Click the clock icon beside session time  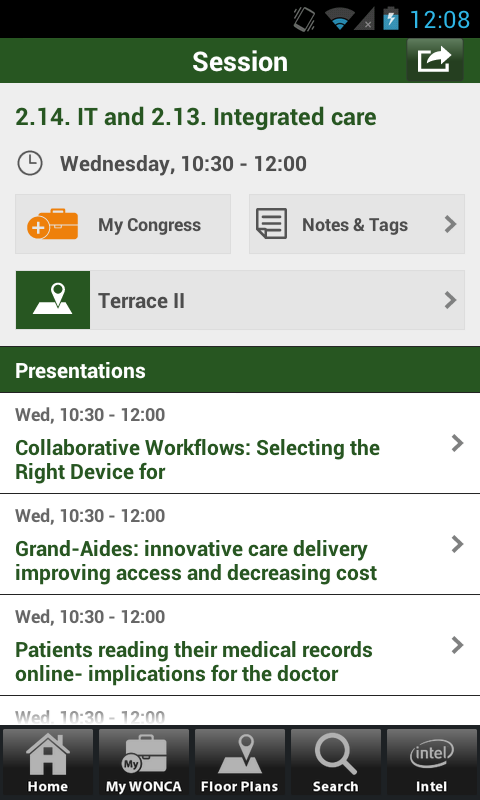pyautogui.click(x=30, y=164)
